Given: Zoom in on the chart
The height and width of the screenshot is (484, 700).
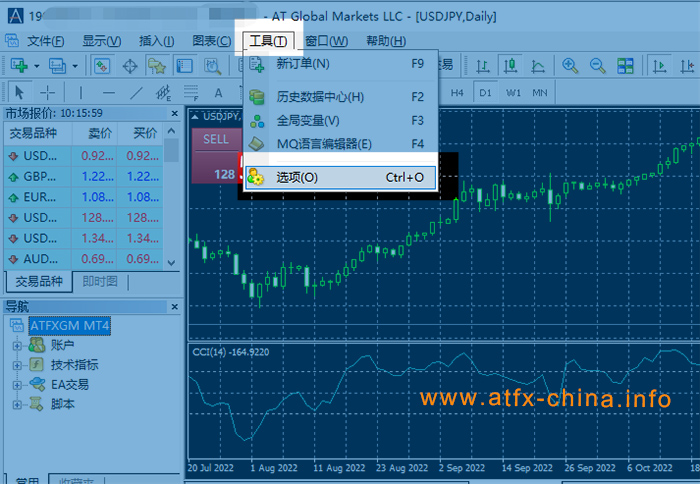Looking at the screenshot, I should 570,66.
